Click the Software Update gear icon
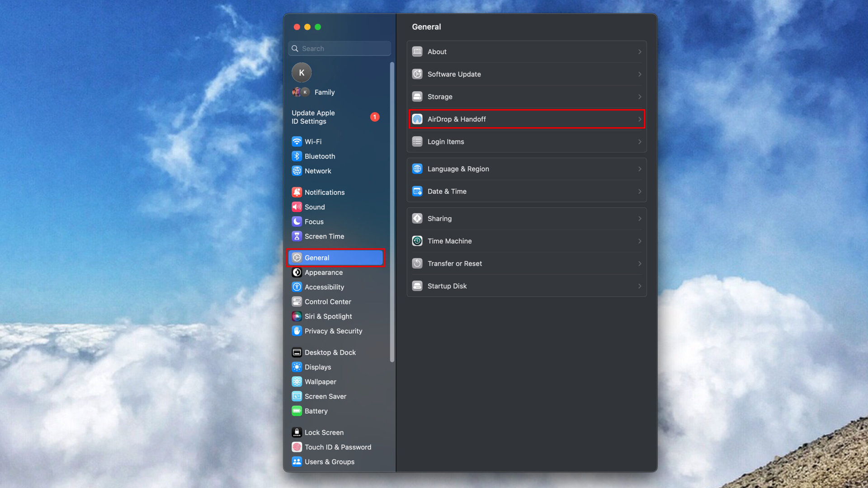 (x=417, y=74)
